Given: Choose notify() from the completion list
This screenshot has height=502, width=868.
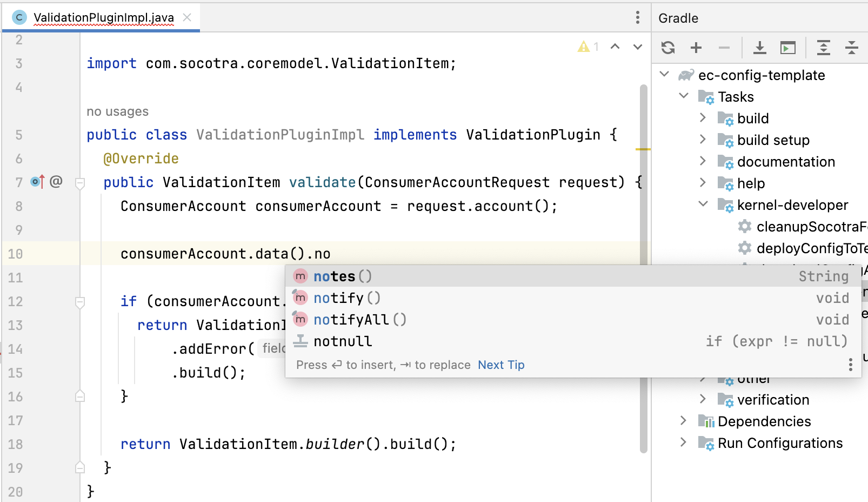Looking at the screenshot, I should click(x=573, y=298).
